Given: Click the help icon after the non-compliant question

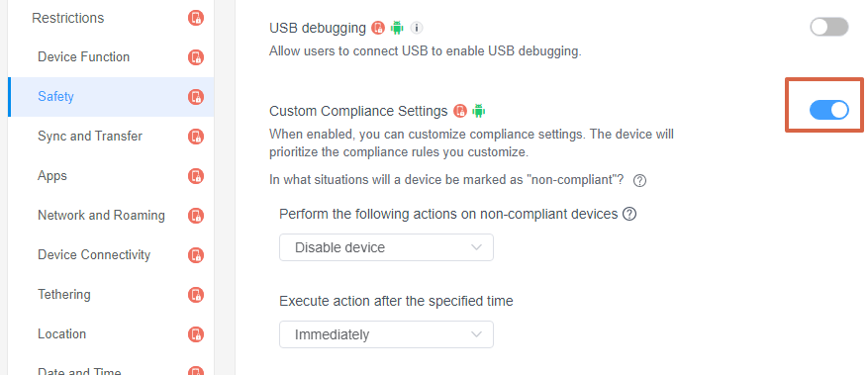Looking at the screenshot, I should [x=639, y=180].
